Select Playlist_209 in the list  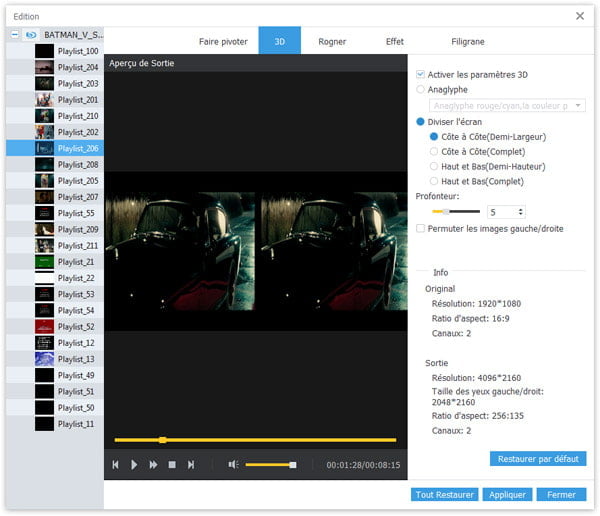pyautogui.click(x=55, y=229)
